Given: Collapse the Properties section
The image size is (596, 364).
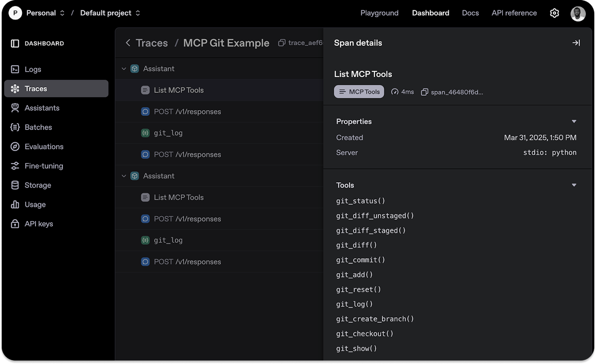Looking at the screenshot, I should pos(574,121).
